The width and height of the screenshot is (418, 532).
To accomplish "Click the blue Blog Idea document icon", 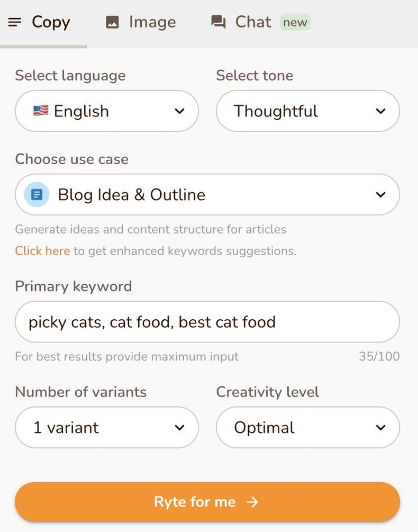I will click(37, 195).
